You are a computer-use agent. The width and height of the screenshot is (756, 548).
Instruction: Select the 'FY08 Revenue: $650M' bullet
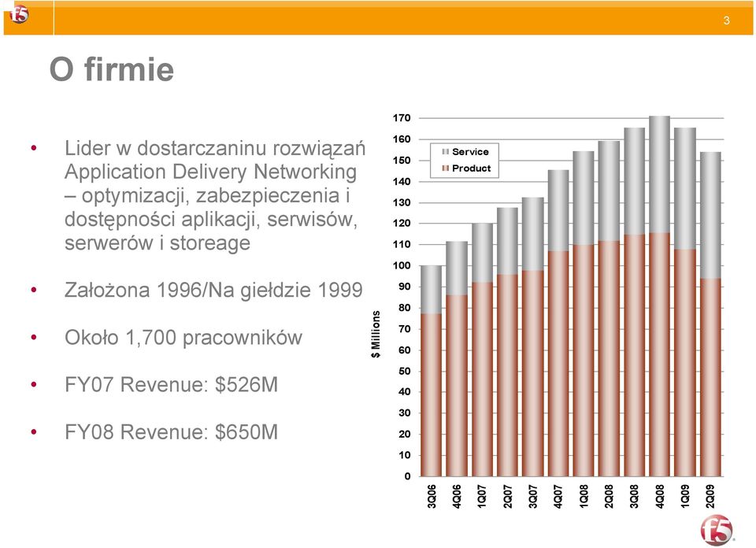point(171,431)
